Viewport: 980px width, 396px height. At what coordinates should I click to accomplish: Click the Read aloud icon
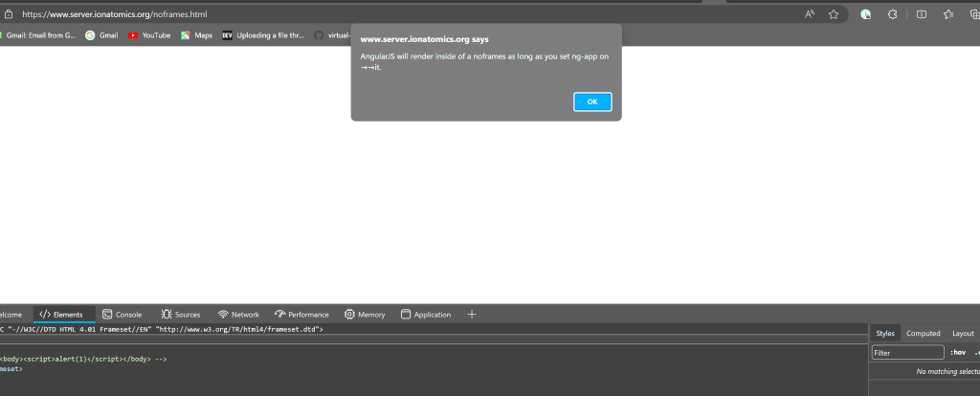[x=809, y=14]
